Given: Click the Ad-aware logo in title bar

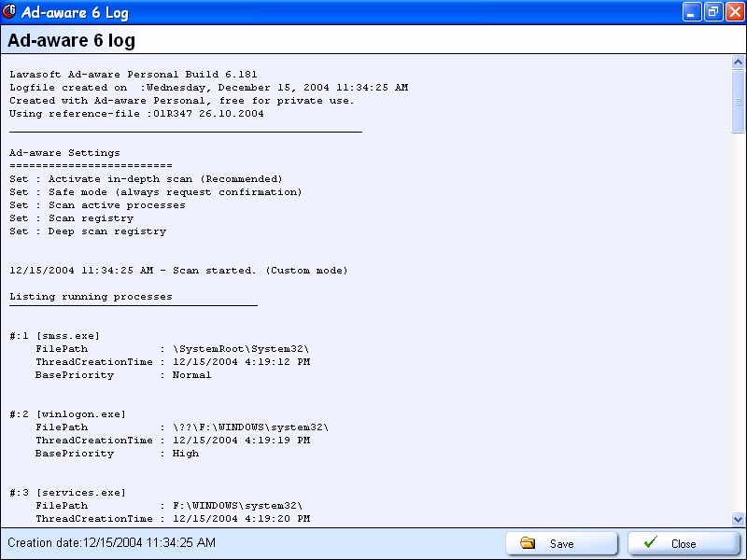Looking at the screenshot, I should coord(9,11).
